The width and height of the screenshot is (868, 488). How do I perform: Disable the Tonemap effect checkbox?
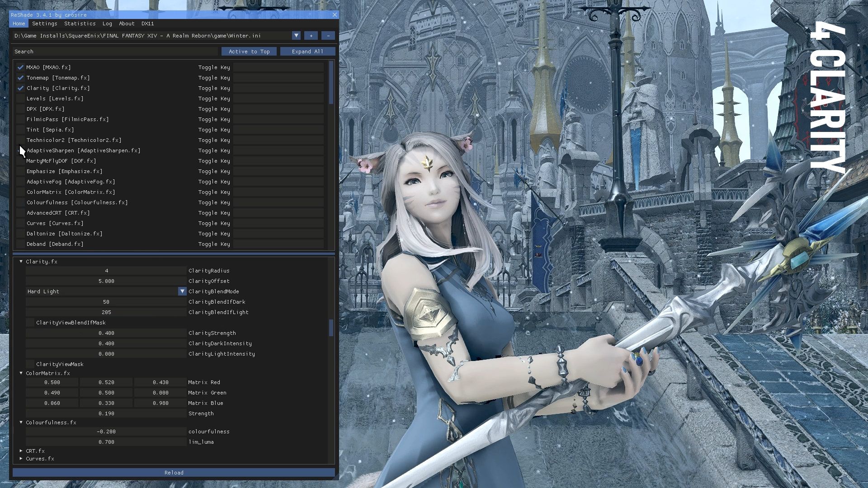(x=20, y=78)
